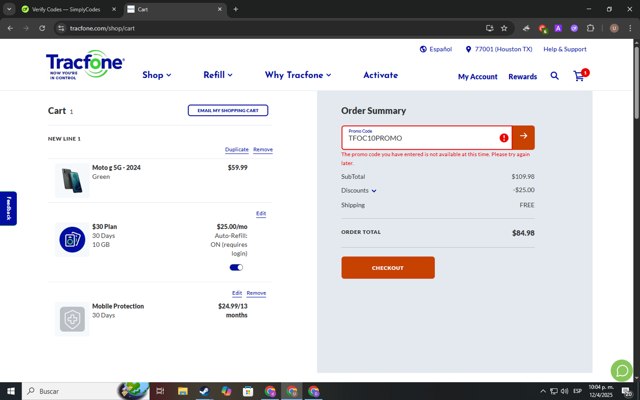The image size is (640, 400).
Task: Switch to Verify Codes SimplyCodes tab
Action: coord(60,9)
